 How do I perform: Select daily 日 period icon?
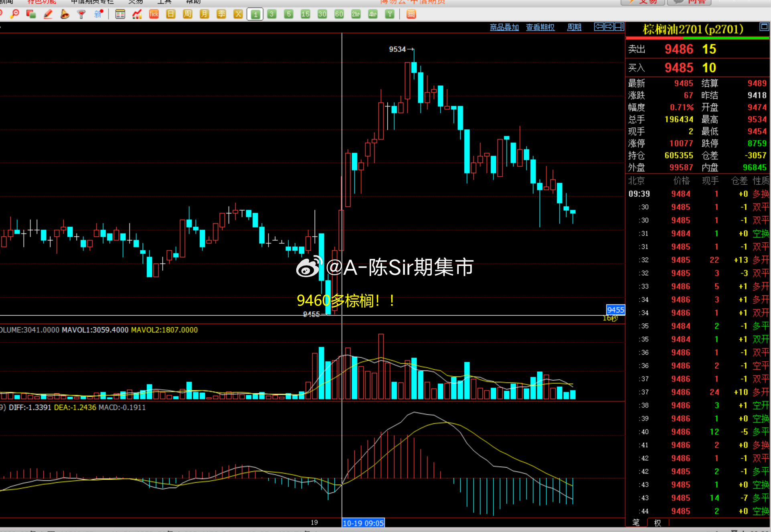[x=171, y=14]
